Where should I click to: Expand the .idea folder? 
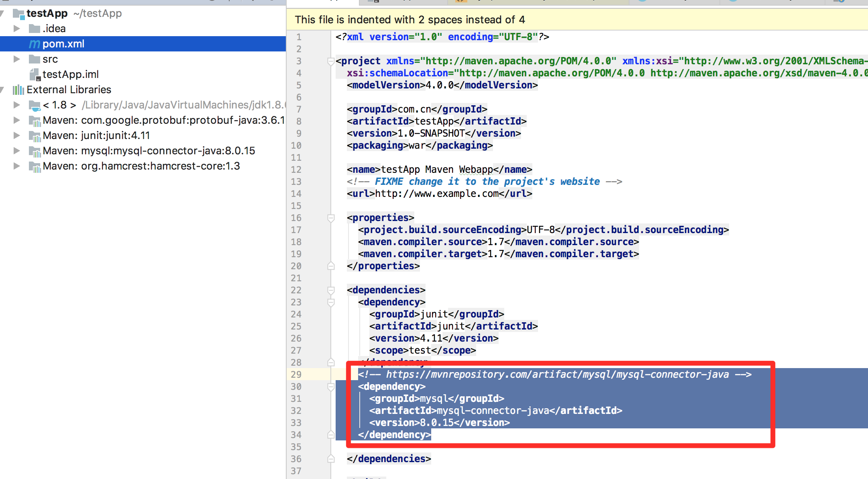[x=16, y=29]
